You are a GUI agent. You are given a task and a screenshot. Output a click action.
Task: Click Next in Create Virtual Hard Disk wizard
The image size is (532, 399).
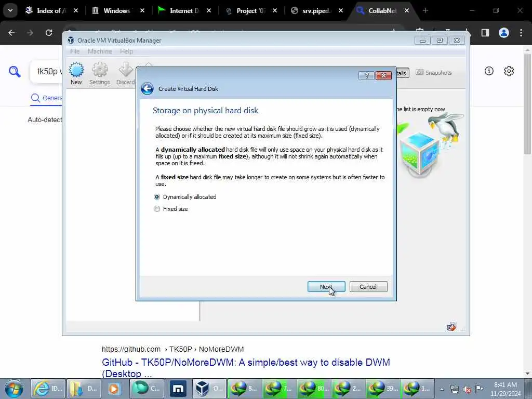point(326,287)
